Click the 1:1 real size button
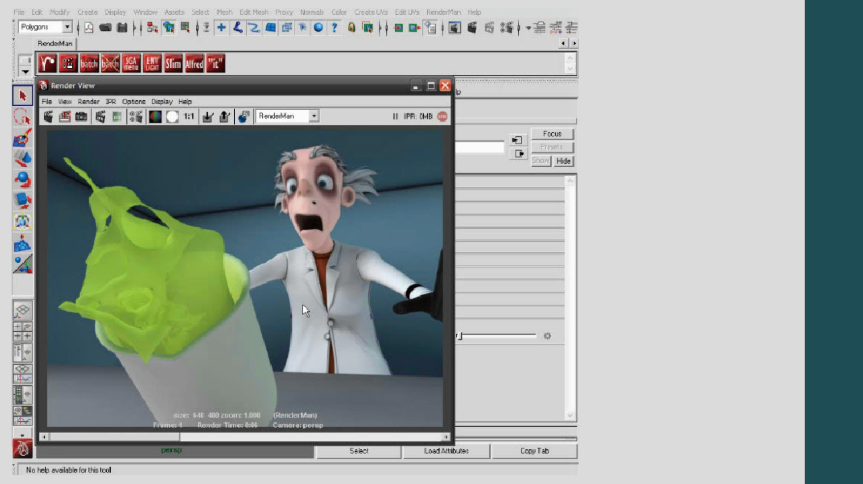The height and width of the screenshot is (484, 863). pos(189,116)
